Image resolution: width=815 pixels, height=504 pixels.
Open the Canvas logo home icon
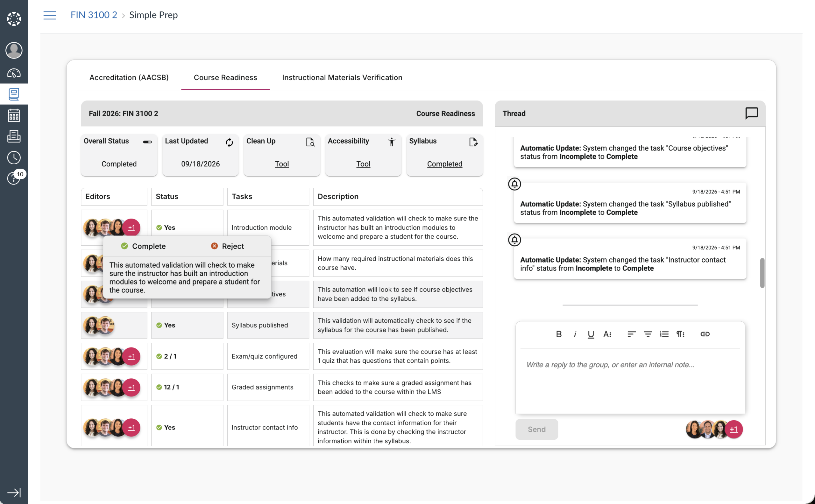[14, 19]
